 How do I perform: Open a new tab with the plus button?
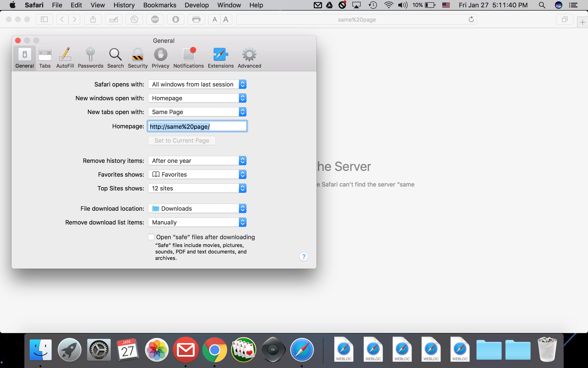(582, 23)
